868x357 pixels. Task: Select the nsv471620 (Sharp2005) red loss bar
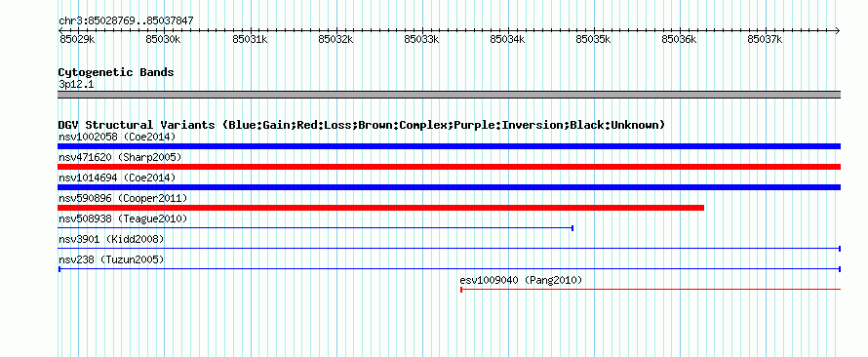point(449,167)
